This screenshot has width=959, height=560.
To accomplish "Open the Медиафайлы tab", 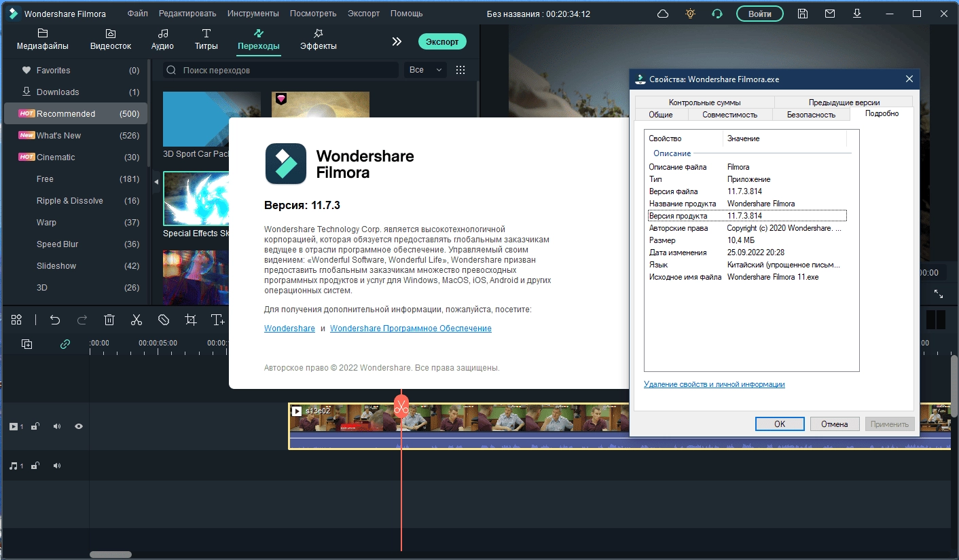I will click(43, 40).
